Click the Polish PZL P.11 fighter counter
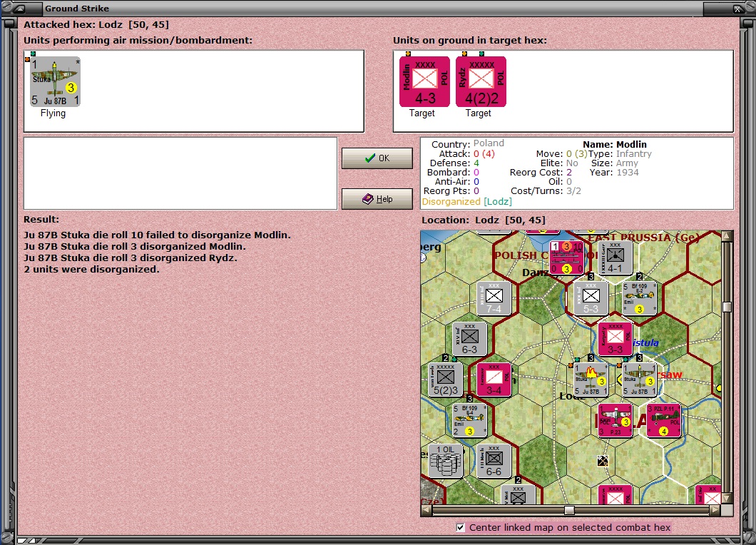This screenshot has width=756, height=545. point(663,420)
